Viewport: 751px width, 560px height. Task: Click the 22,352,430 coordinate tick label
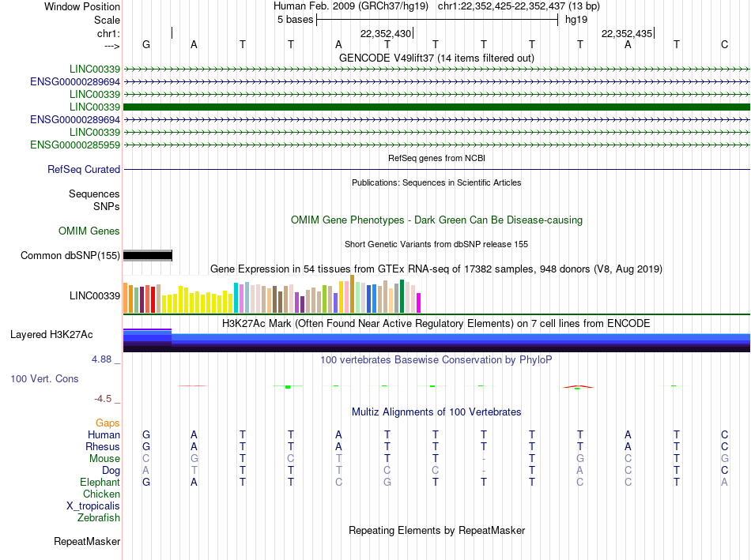coord(386,33)
